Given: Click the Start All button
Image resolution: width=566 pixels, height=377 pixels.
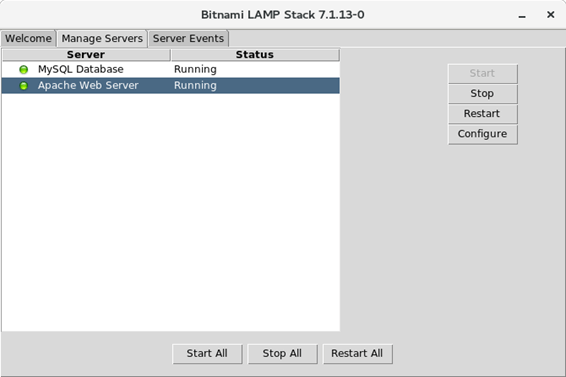Looking at the screenshot, I should click(x=207, y=354).
